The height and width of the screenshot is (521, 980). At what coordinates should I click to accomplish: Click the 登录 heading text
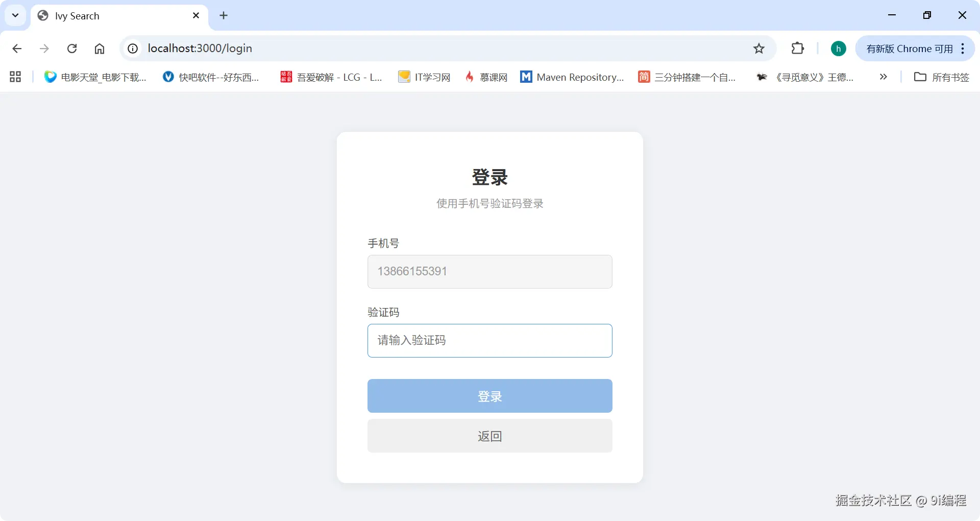click(x=490, y=177)
